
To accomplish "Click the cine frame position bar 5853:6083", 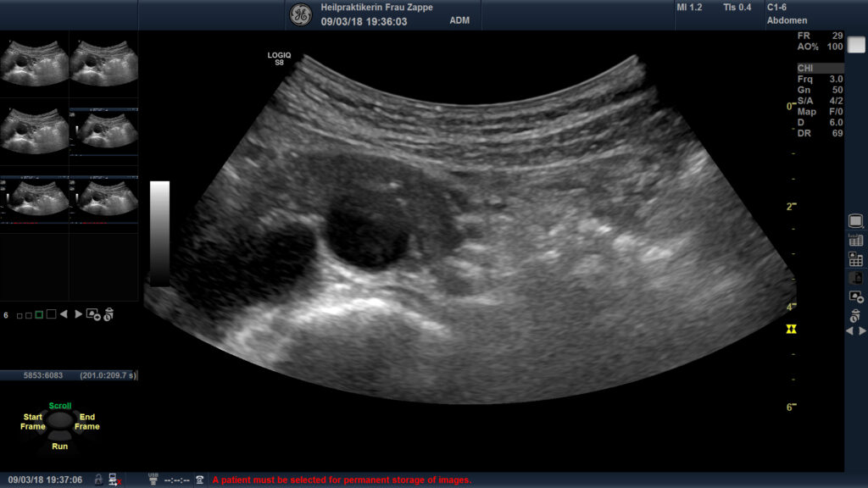I will coord(69,375).
